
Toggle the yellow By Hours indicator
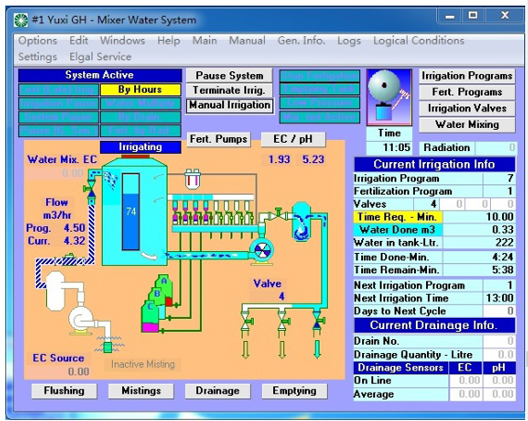point(140,90)
